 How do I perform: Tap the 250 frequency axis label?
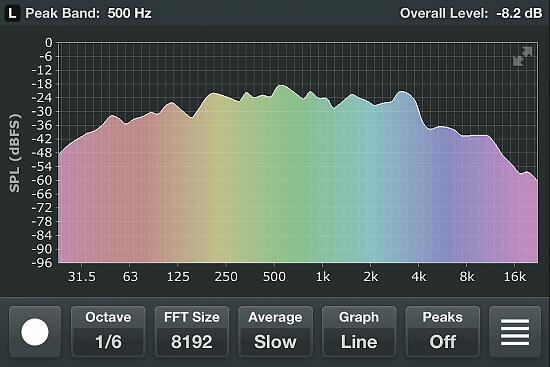(x=226, y=276)
